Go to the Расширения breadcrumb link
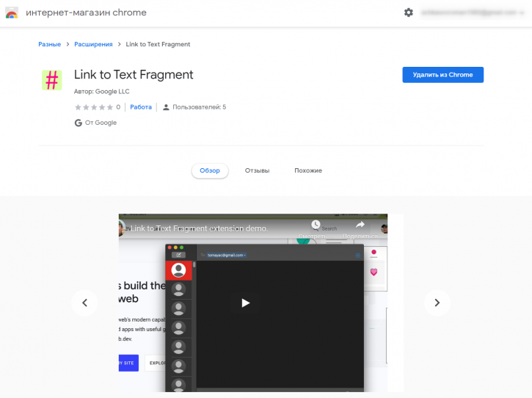The width and height of the screenshot is (532, 398). click(93, 44)
